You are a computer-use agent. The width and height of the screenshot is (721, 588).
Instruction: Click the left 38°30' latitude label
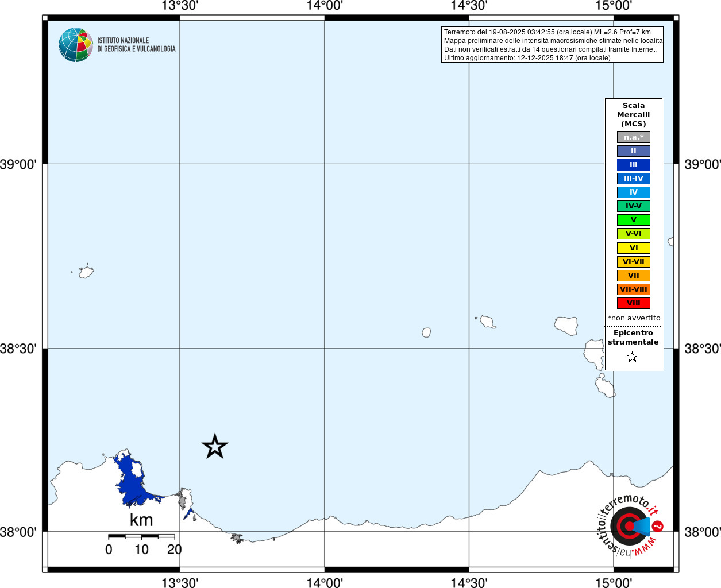[18, 349]
